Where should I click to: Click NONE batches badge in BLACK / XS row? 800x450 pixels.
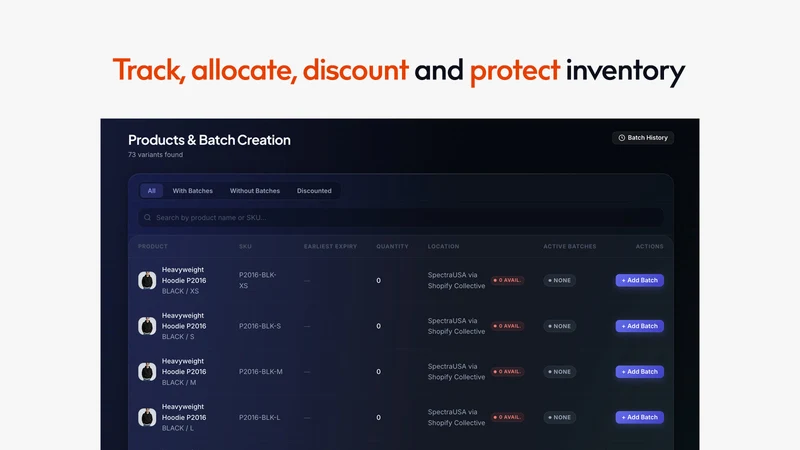[559, 280]
